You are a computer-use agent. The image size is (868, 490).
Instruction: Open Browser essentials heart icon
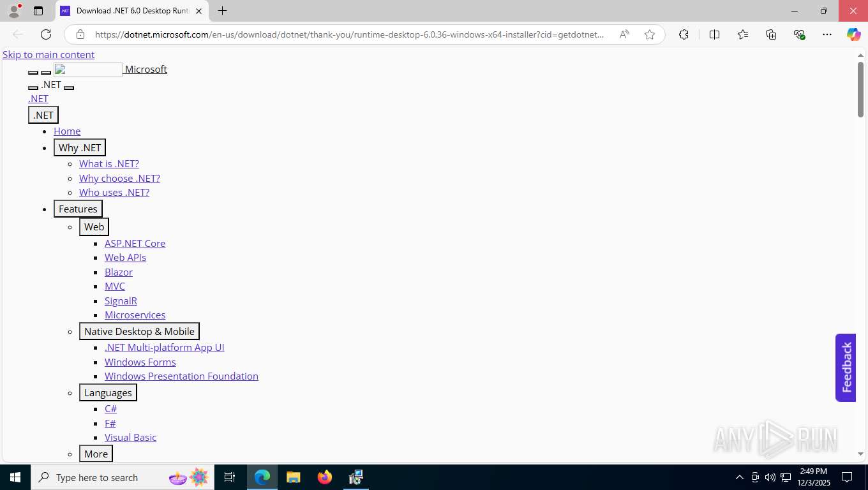click(799, 34)
